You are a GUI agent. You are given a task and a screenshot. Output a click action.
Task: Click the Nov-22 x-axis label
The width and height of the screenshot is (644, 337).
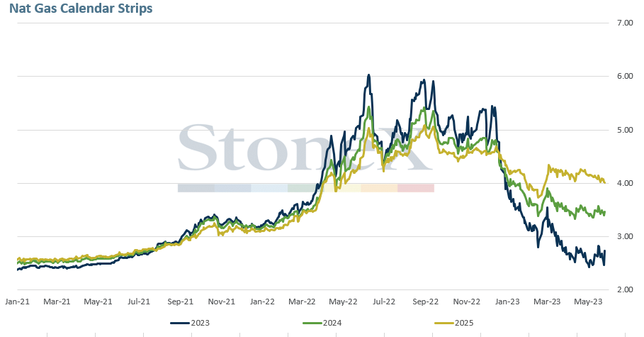click(x=467, y=302)
